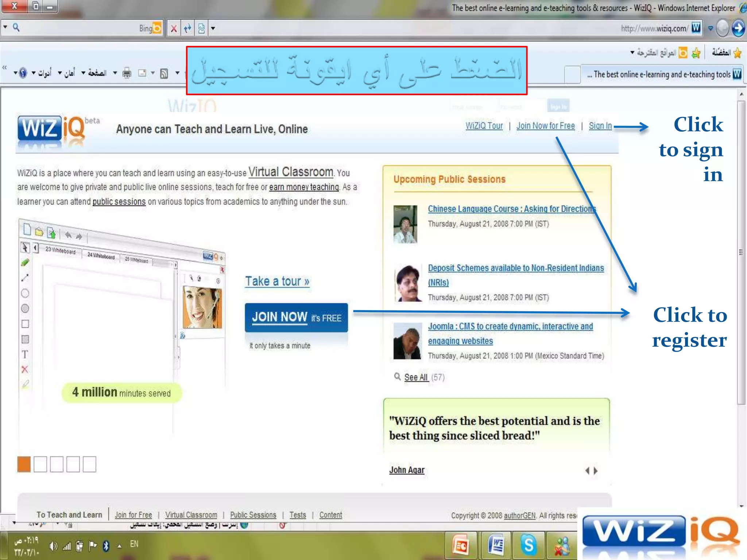
Task: Click the blue help question mark icon
Action: pos(23,73)
